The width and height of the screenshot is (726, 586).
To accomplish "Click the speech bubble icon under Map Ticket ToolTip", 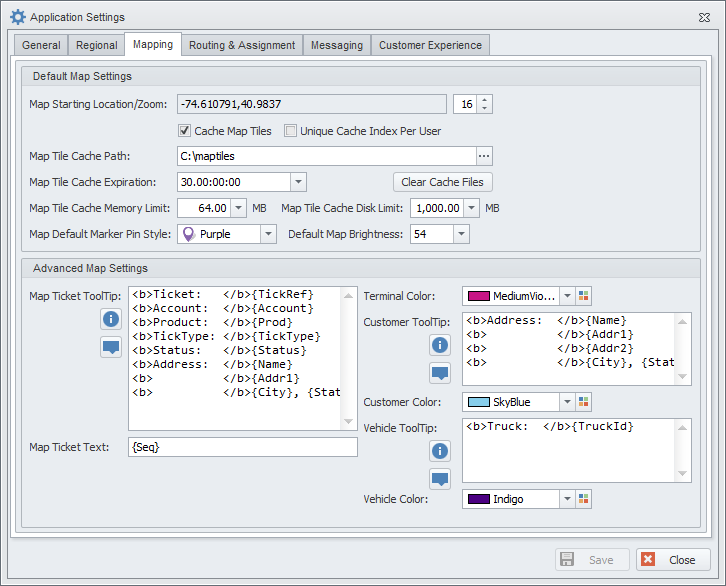I will 111,347.
